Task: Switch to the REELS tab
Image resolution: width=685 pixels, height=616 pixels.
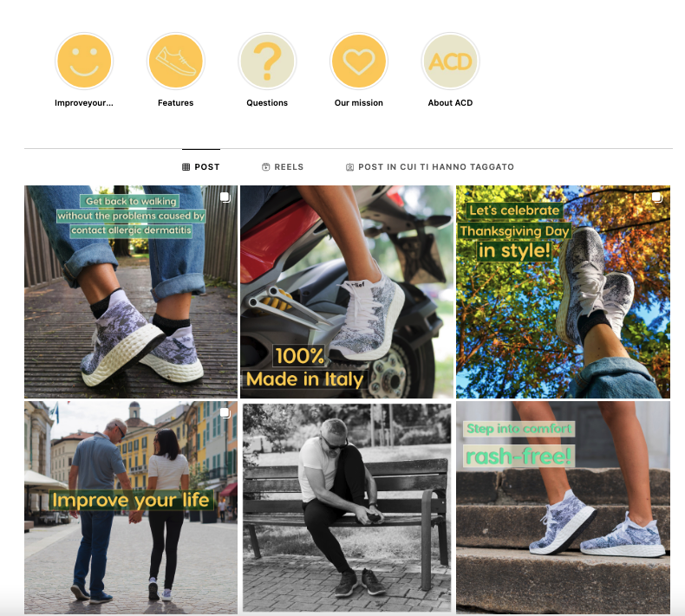Action: (283, 166)
